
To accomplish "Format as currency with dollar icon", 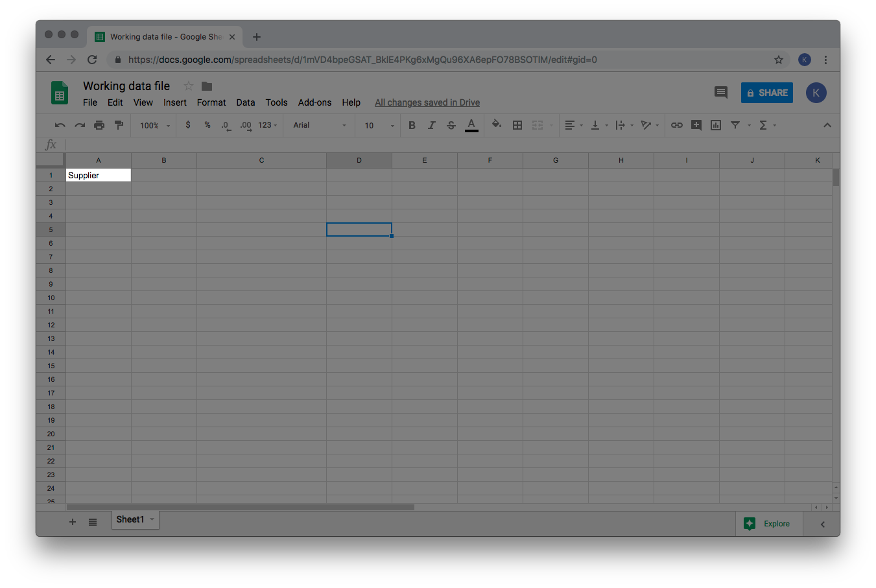I will pos(188,125).
